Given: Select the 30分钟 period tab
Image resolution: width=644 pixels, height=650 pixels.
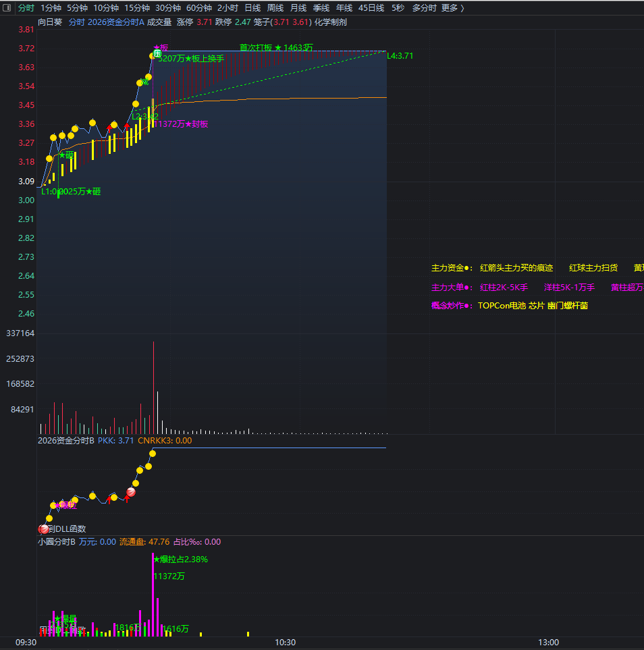Looking at the screenshot, I should [x=168, y=8].
